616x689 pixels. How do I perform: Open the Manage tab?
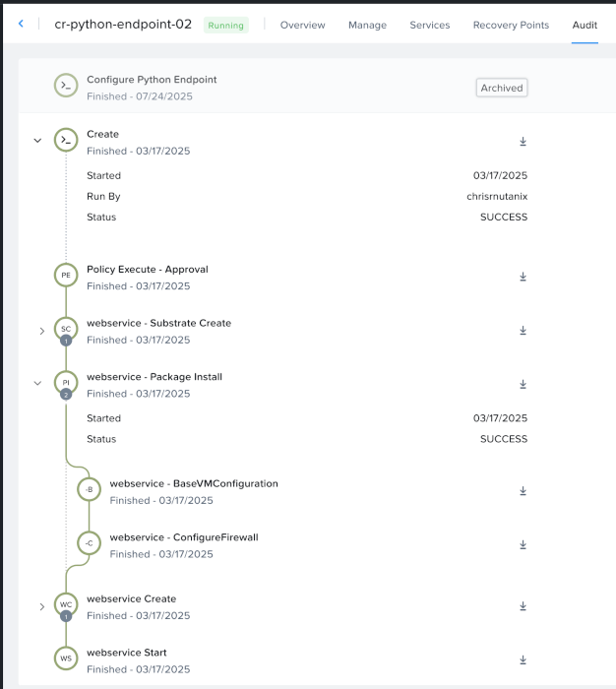(367, 25)
